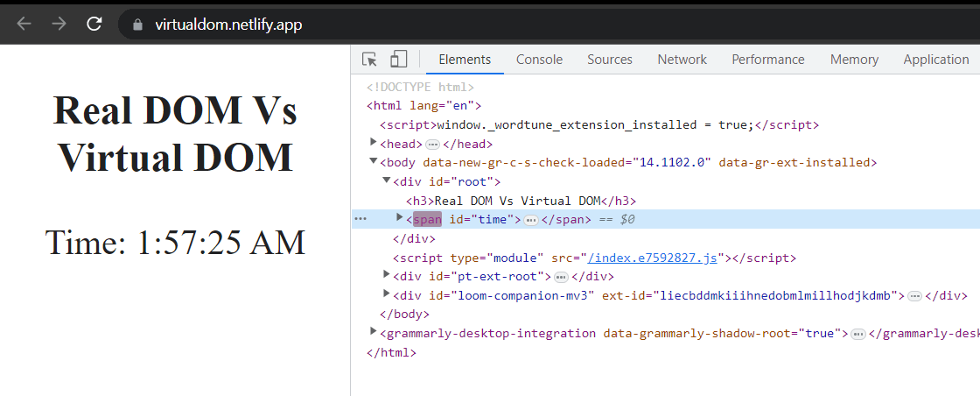Expand the loom-companion-mv3 div
Screen dimensions: 980x396
(x=387, y=294)
